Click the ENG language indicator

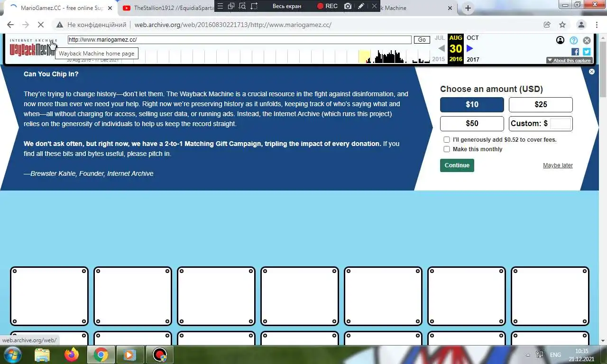[555, 355]
